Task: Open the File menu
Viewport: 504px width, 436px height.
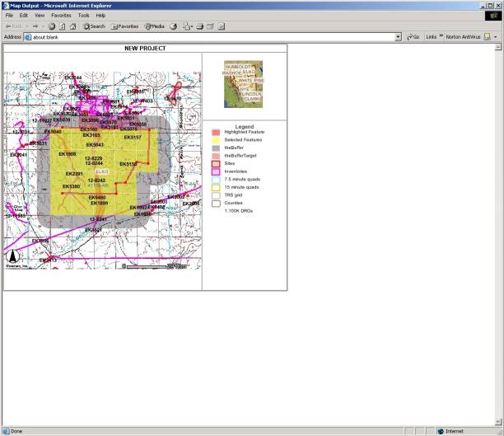Action: coord(9,16)
